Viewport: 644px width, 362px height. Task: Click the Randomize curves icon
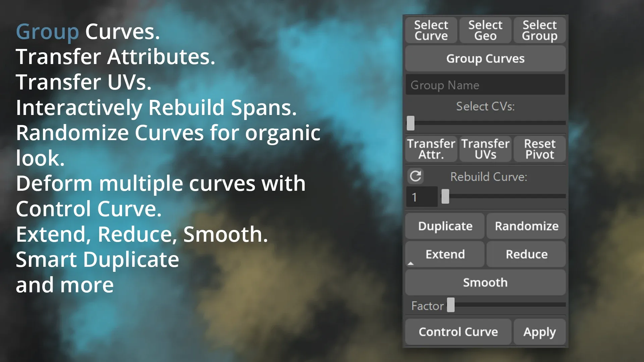tap(526, 226)
